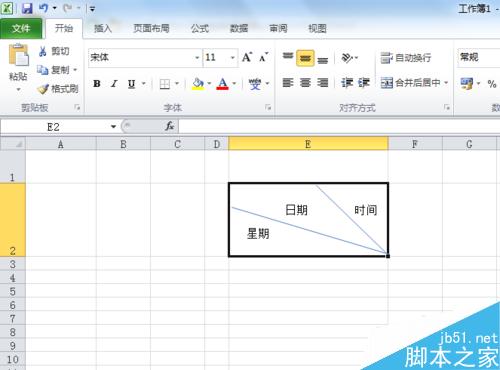The height and width of the screenshot is (370, 500).
Task: Toggle Italic formatting
Action: pos(114,84)
